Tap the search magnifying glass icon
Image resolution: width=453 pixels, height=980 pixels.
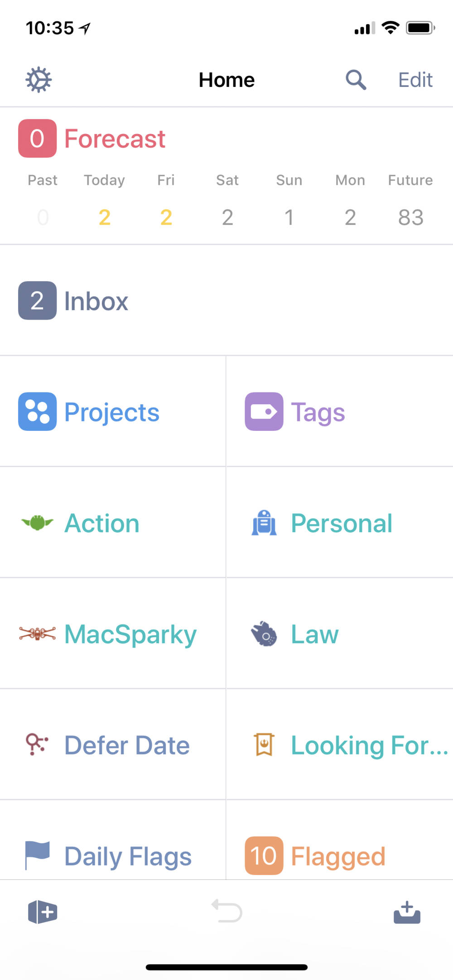pos(356,80)
